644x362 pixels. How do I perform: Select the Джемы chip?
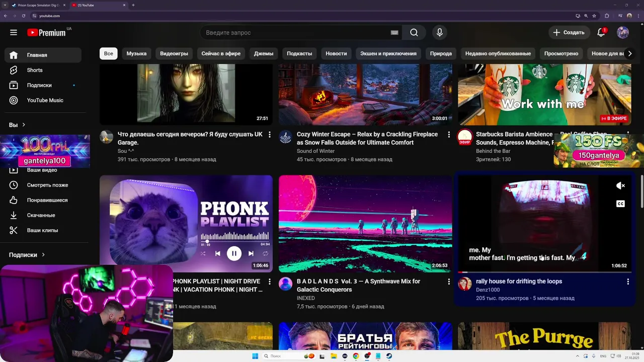[264, 53]
